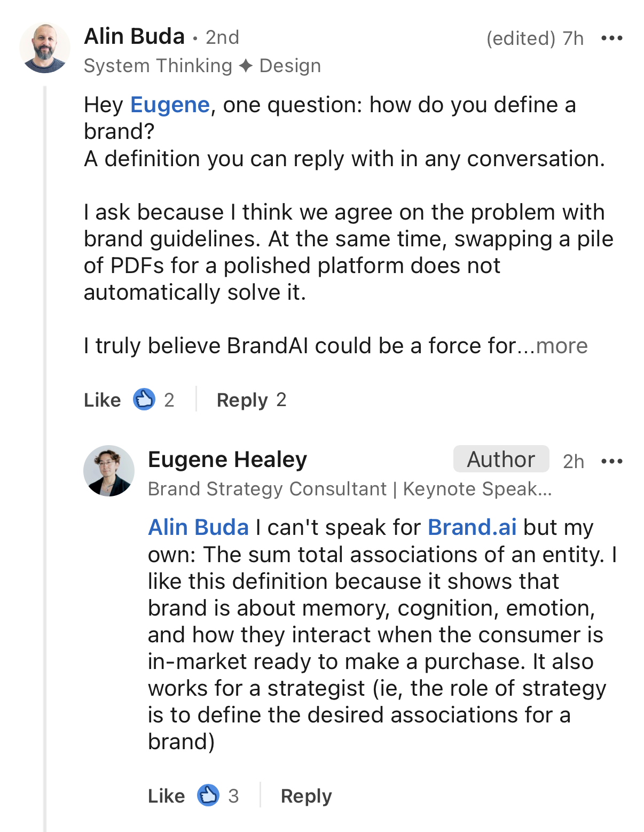The image size is (644, 832).
Task: Open options menu on Alin Buda's comment
Action: pyautogui.click(x=611, y=38)
